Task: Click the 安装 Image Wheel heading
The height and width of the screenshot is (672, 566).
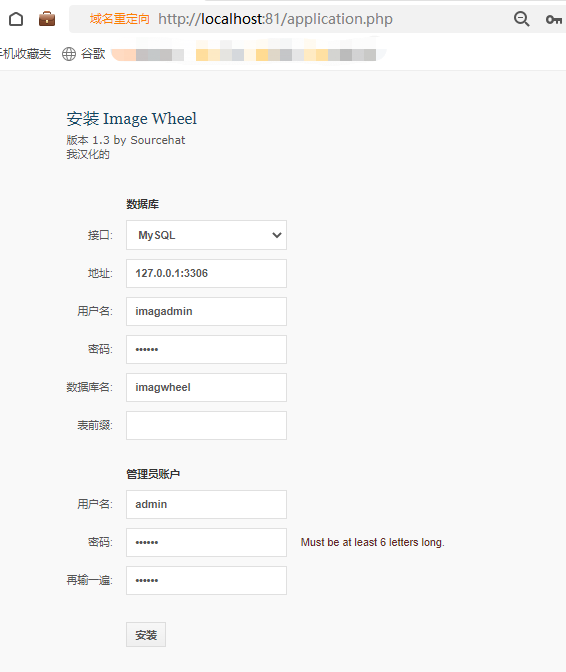Action: 132,119
